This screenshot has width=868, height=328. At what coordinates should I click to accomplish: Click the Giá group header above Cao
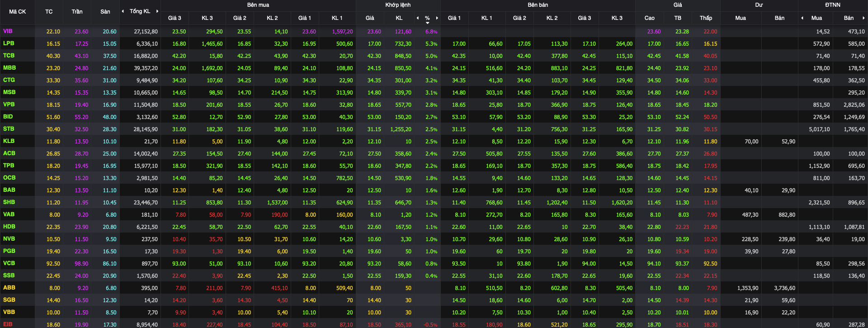[x=678, y=5]
